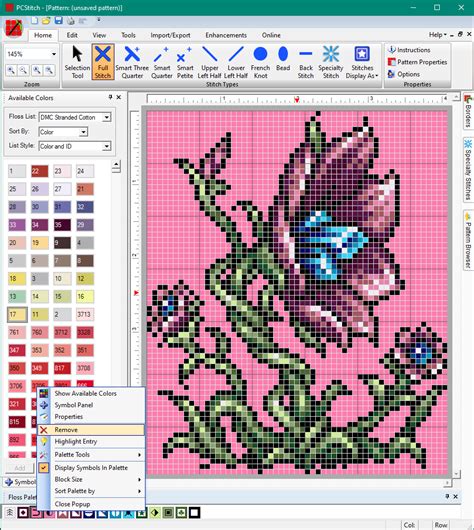Choose Symbol Panel from context menu

(91, 405)
